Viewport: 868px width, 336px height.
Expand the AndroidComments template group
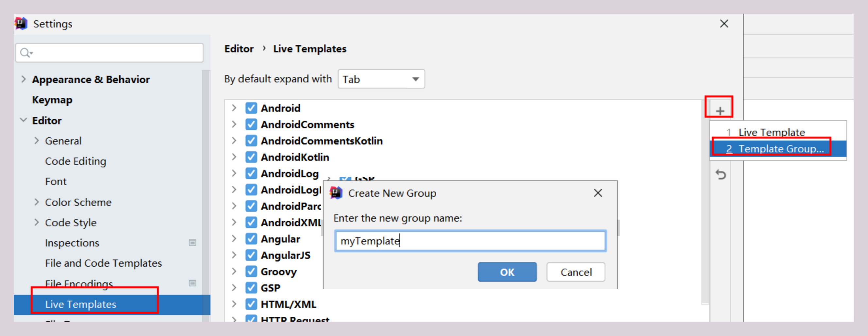point(234,124)
